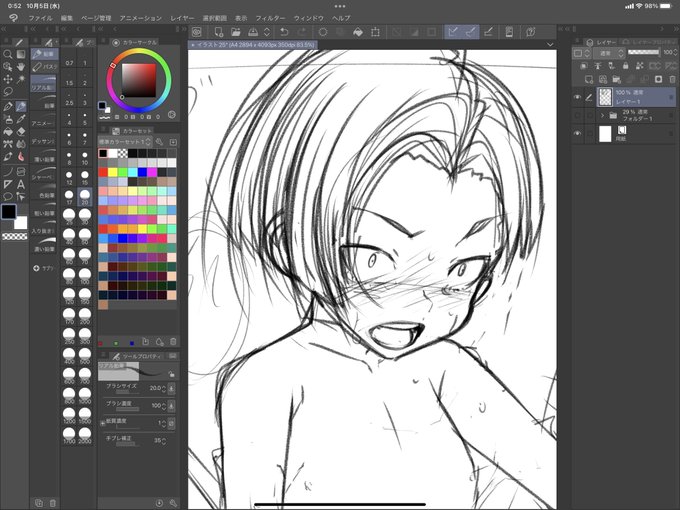Click the help question mark icon
The image size is (680, 510).
coord(530,32)
